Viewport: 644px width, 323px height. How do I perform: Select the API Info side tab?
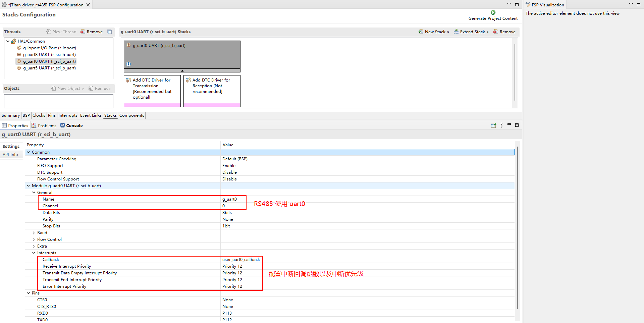point(10,155)
